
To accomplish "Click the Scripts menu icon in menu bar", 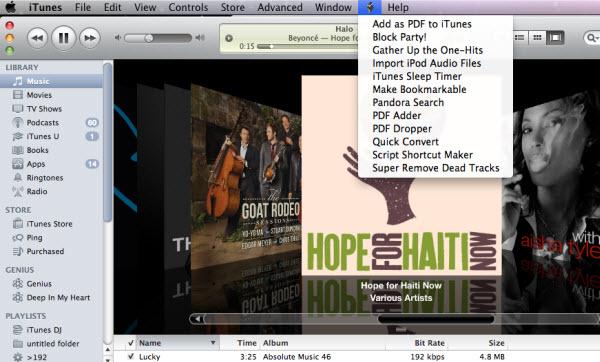I will 370,7.
